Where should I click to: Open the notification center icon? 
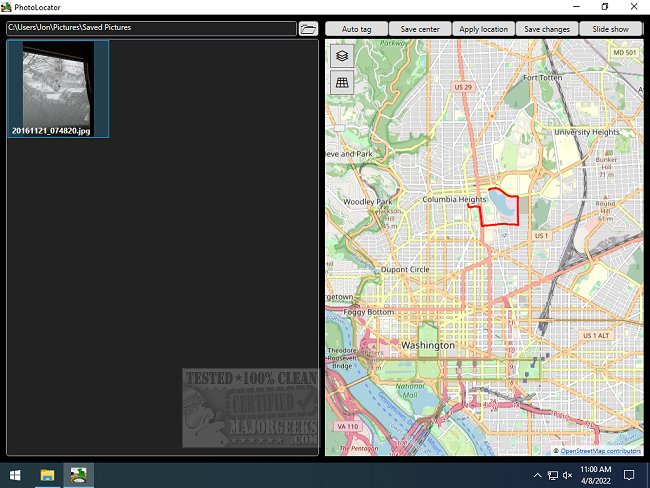(x=629, y=475)
